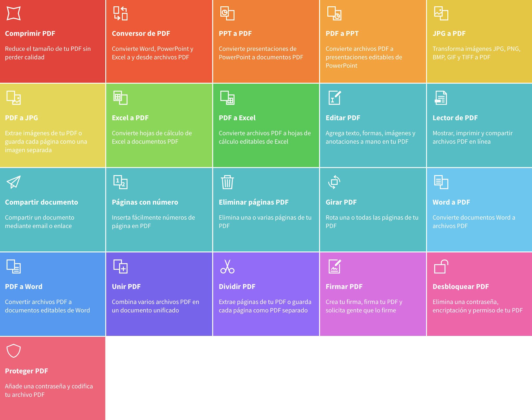Choose the JPG a PDF image icon
The height and width of the screenshot is (420, 532).
pyautogui.click(x=441, y=13)
